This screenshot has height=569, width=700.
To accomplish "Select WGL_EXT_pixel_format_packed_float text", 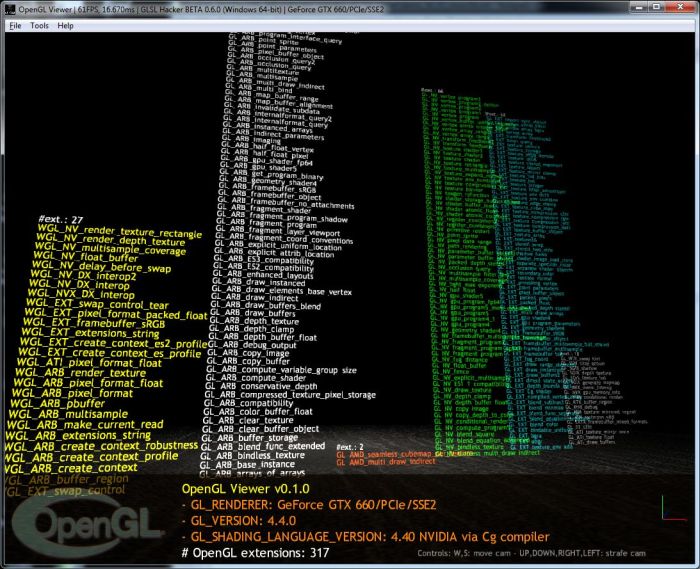I will (x=116, y=314).
